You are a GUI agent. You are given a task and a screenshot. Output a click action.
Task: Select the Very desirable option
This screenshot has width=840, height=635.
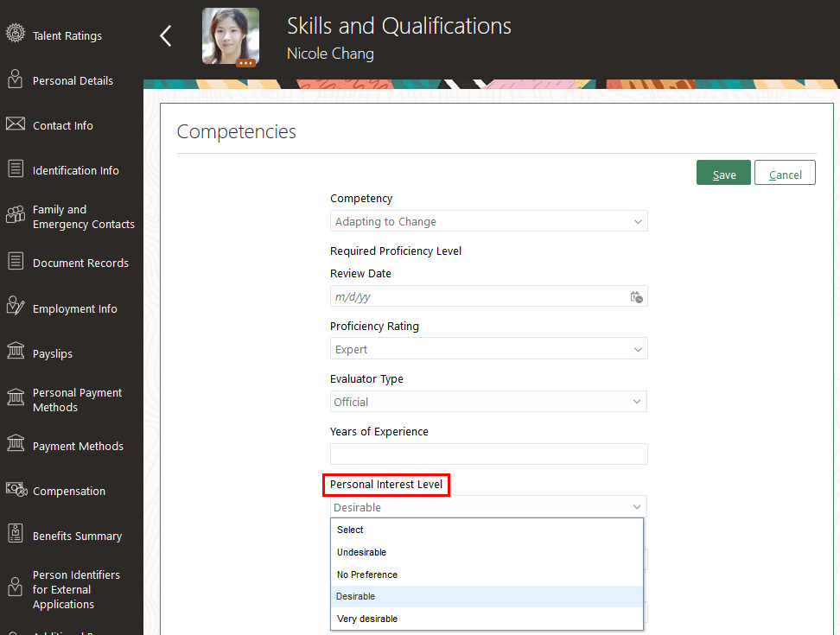coord(367,619)
